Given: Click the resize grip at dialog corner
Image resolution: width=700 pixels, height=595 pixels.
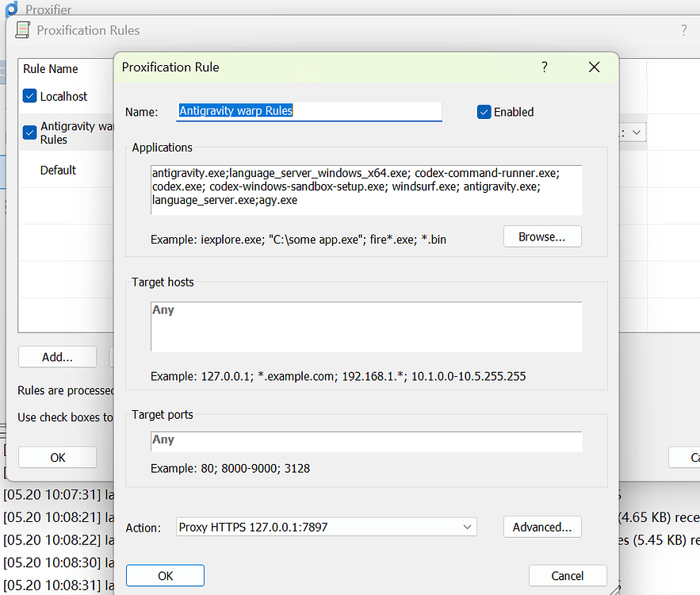Looking at the screenshot, I should click(614, 589).
